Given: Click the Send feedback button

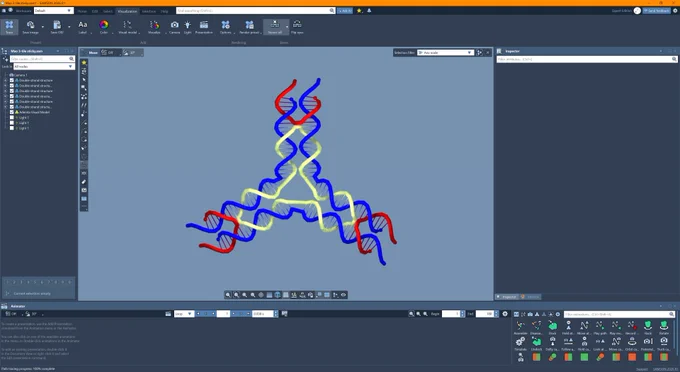Looking at the screenshot, I should tap(657, 10).
